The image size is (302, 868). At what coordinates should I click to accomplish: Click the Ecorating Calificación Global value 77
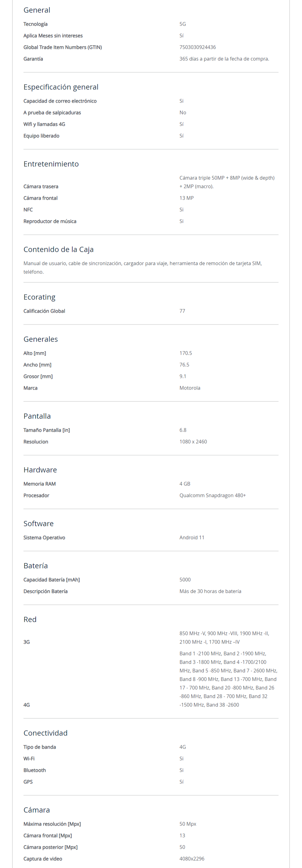(182, 311)
